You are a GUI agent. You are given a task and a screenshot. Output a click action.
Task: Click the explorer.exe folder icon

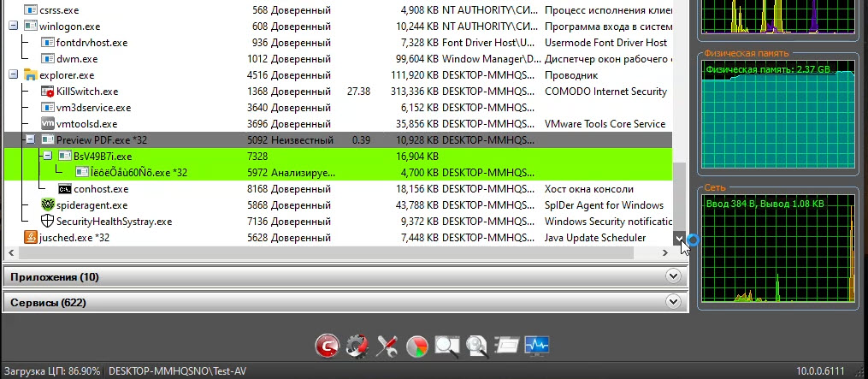[x=31, y=74]
